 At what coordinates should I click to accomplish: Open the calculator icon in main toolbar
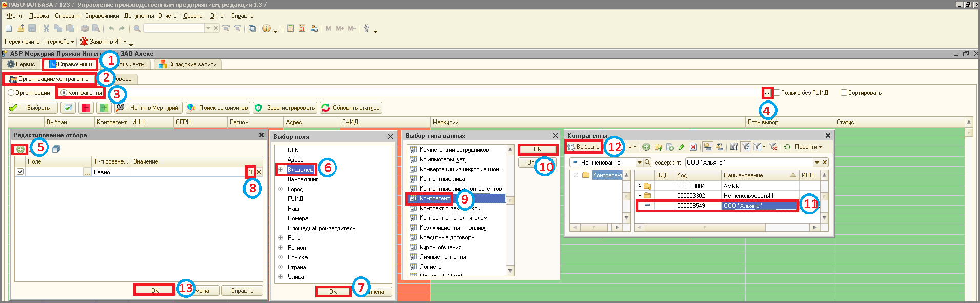290,28
